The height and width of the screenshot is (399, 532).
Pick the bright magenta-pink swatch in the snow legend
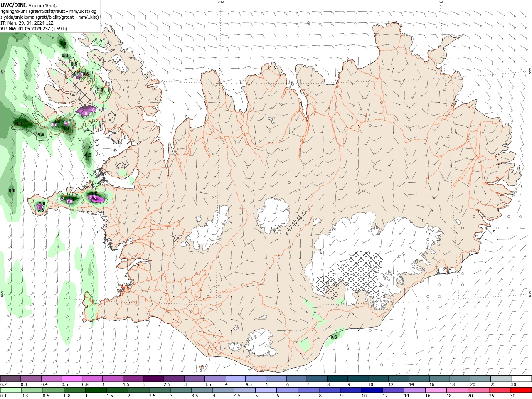pos(71,379)
